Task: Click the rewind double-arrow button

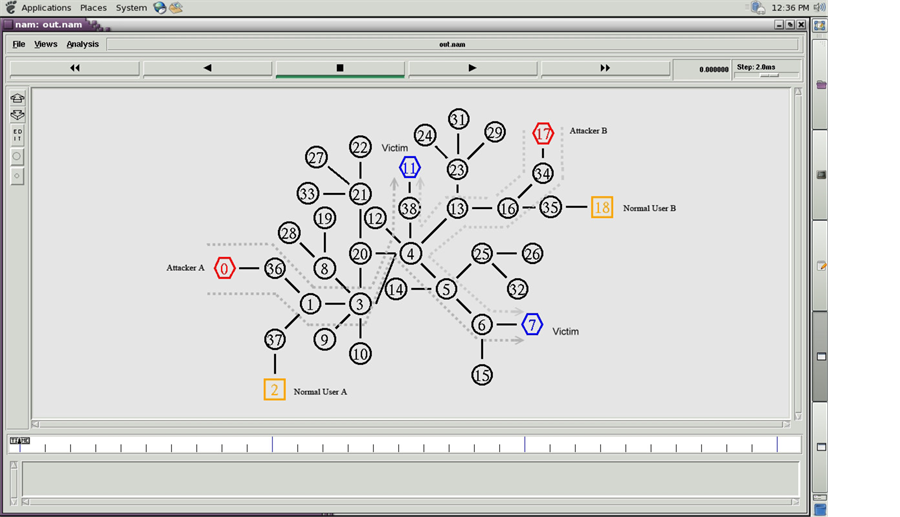Action: (74, 69)
